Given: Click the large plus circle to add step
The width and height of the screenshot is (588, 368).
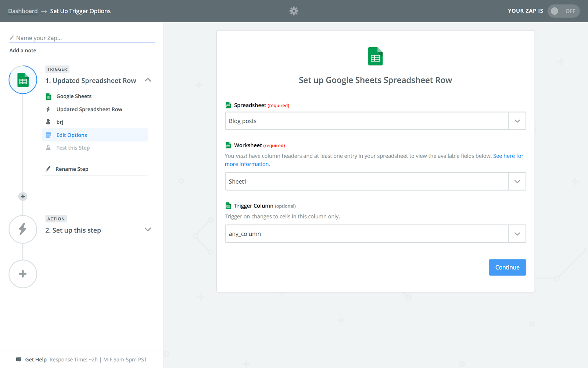Looking at the screenshot, I should 23,274.
